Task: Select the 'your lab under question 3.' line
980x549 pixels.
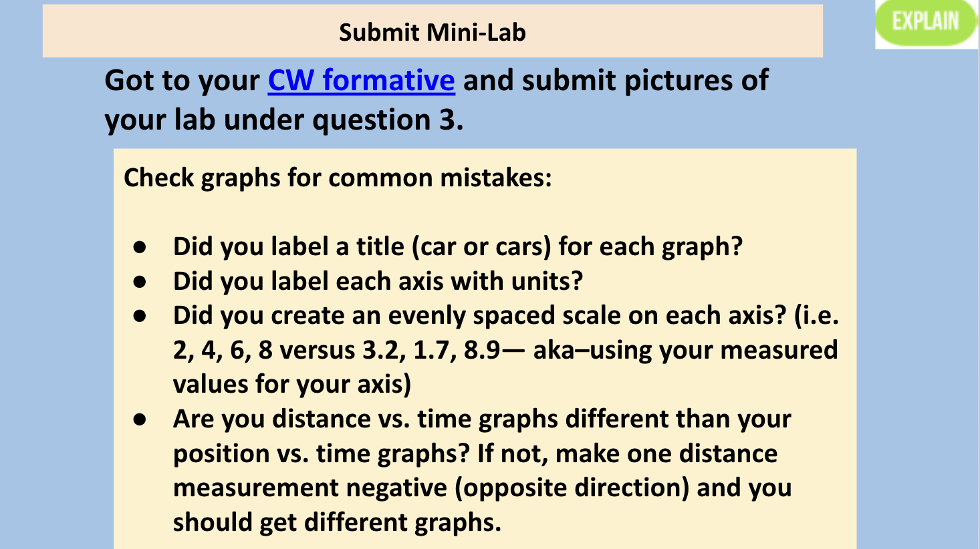Action: 283,120
